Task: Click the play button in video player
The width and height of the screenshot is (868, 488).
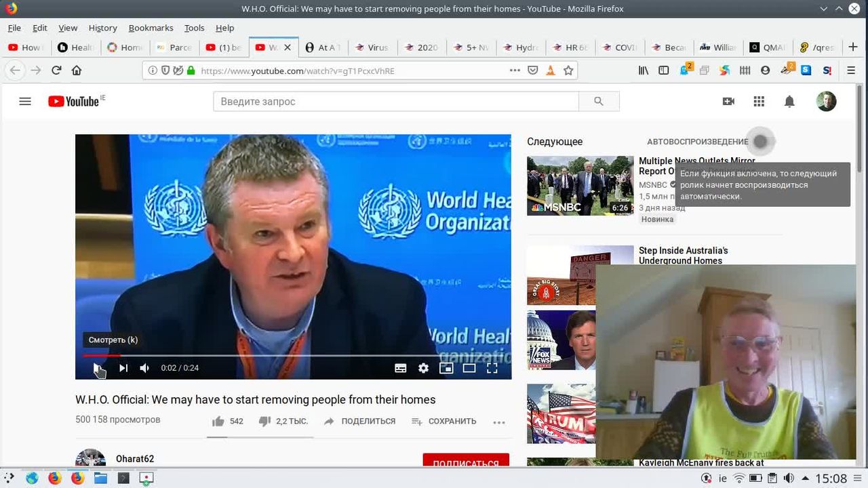Action: tap(97, 368)
